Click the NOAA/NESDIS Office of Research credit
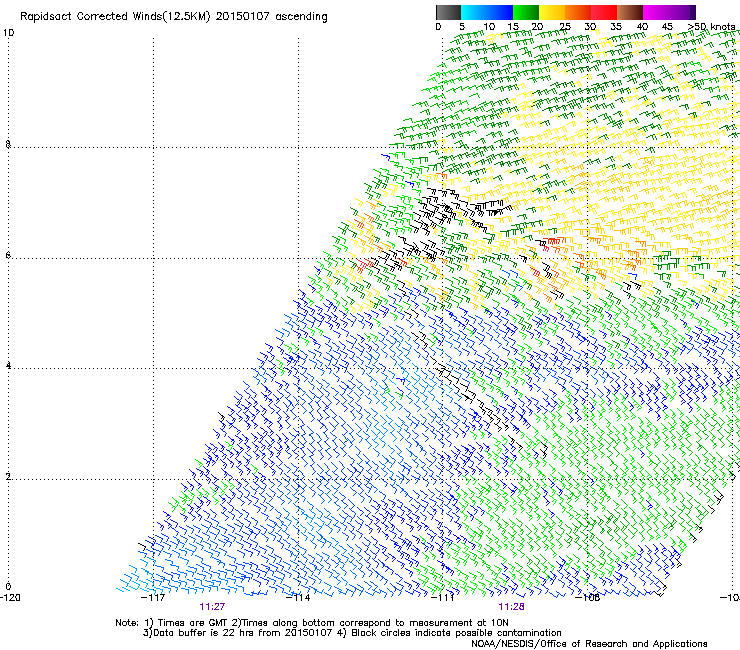Screen dimensions: 740x650 [x=589, y=644]
